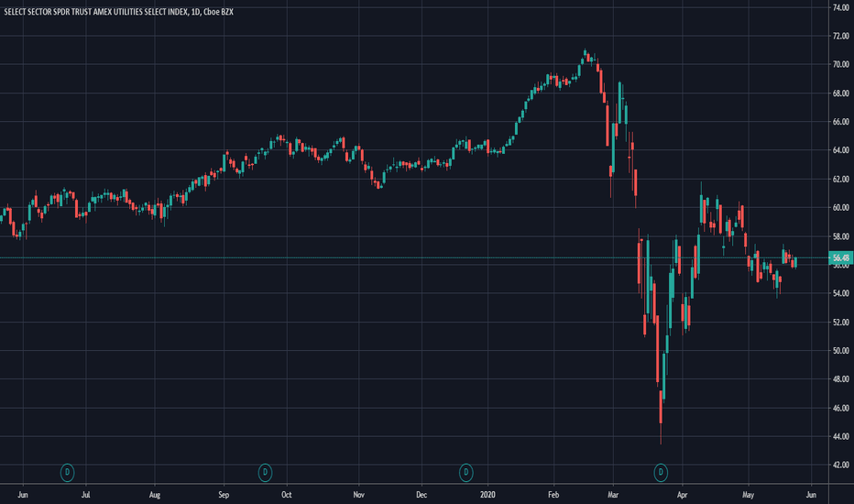Screen dimensions: 854x504
Task: Click the Feb label on the time axis
Action: pyautogui.click(x=553, y=495)
